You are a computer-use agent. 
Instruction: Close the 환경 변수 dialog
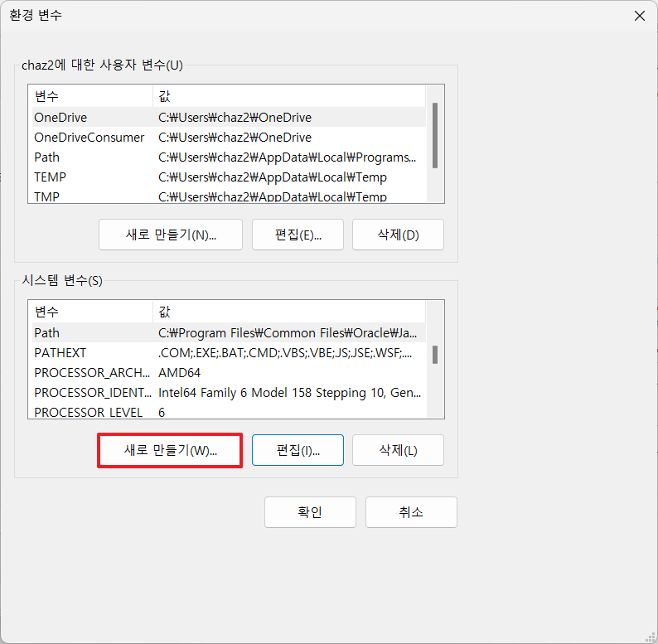[639, 16]
